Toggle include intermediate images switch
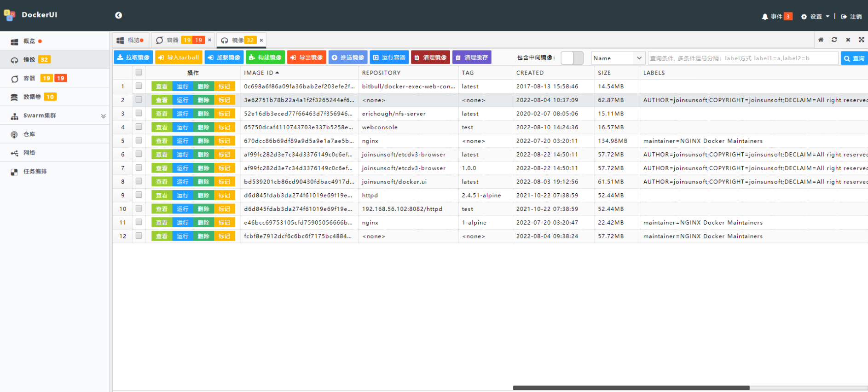Viewport: 868px width, 392px height. 572,58
